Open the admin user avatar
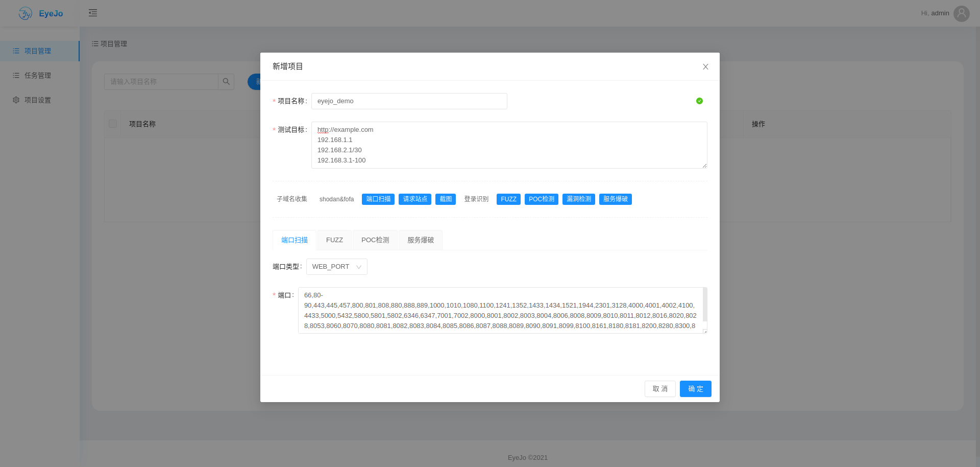The height and width of the screenshot is (467, 980). (x=962, y=13)
